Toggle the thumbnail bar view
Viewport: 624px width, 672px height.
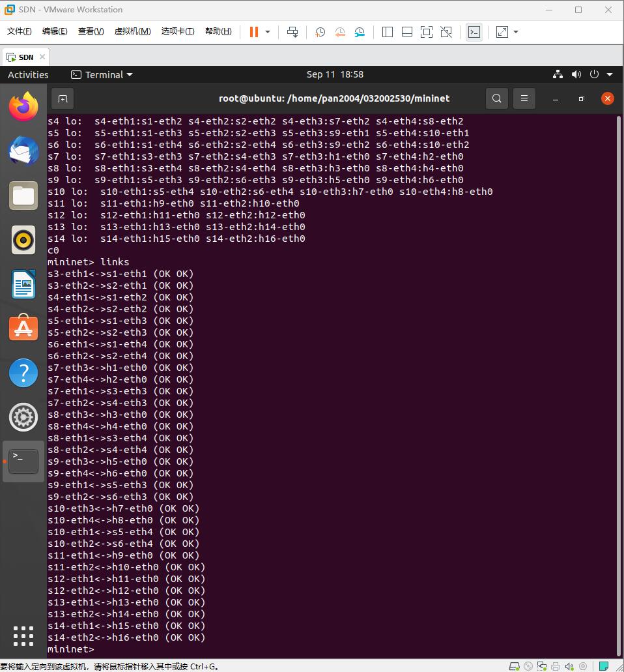[407, 32]
